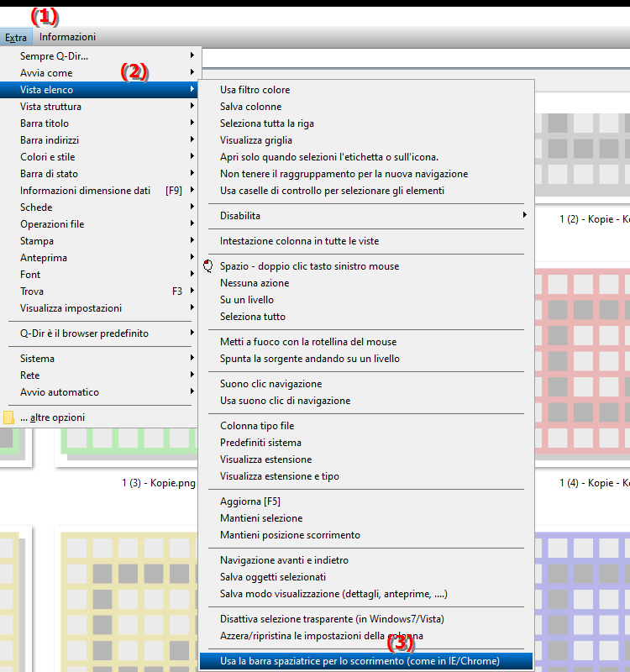Open the Avvio automatico submenu
This screenshot has height=672, width=630.
[98, 392]
